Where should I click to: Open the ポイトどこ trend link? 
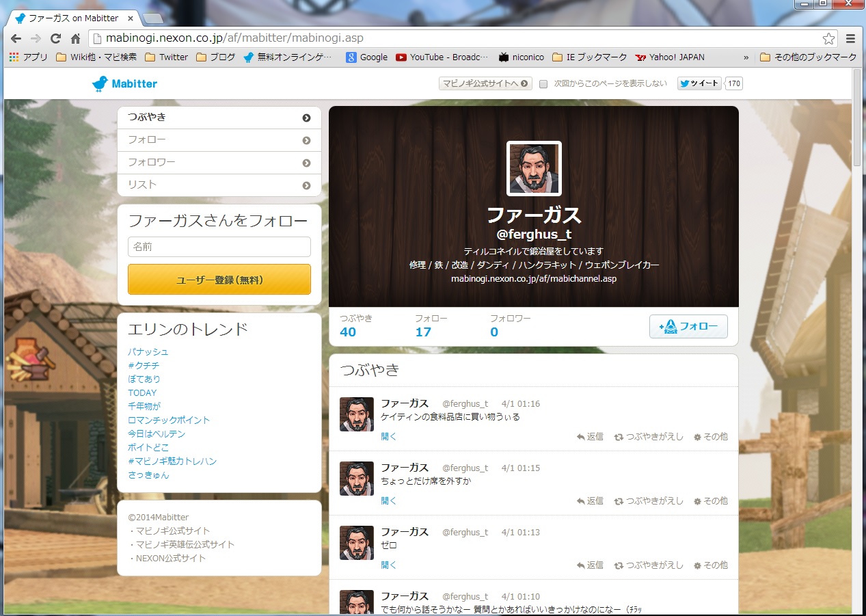148,447
